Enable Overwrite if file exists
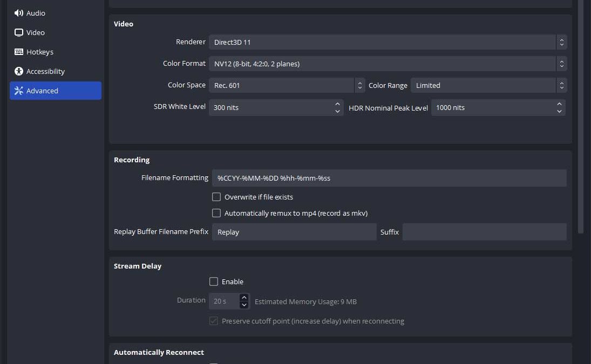 click(216, 197)
